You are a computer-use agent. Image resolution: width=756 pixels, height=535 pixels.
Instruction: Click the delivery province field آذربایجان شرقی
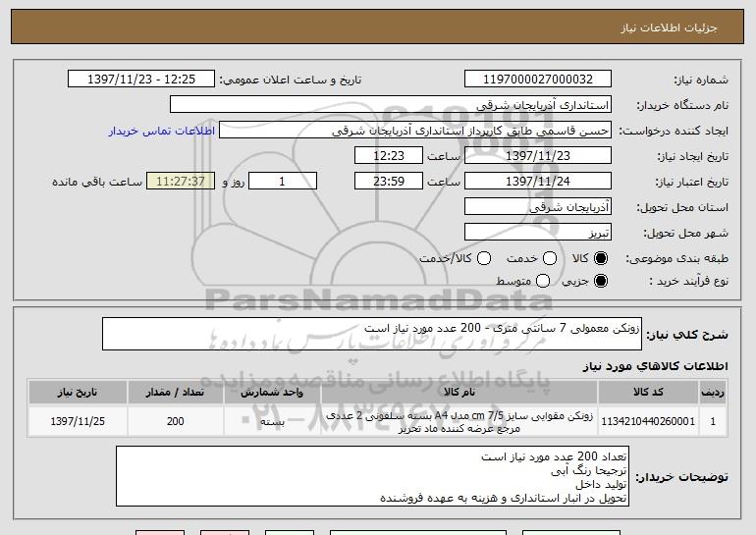pyautogui.click(x=538, y=207)
